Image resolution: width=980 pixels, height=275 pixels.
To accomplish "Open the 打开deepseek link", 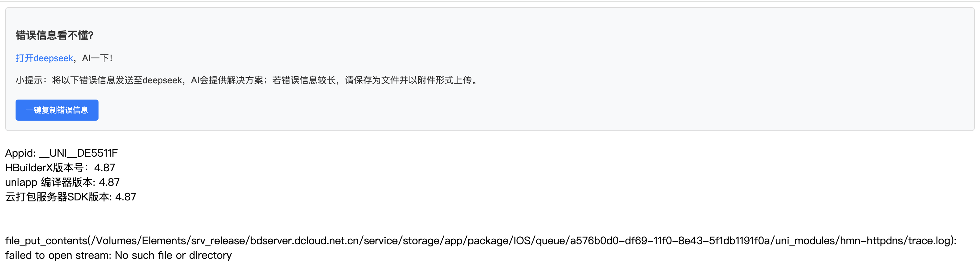I will click(44, 58).
